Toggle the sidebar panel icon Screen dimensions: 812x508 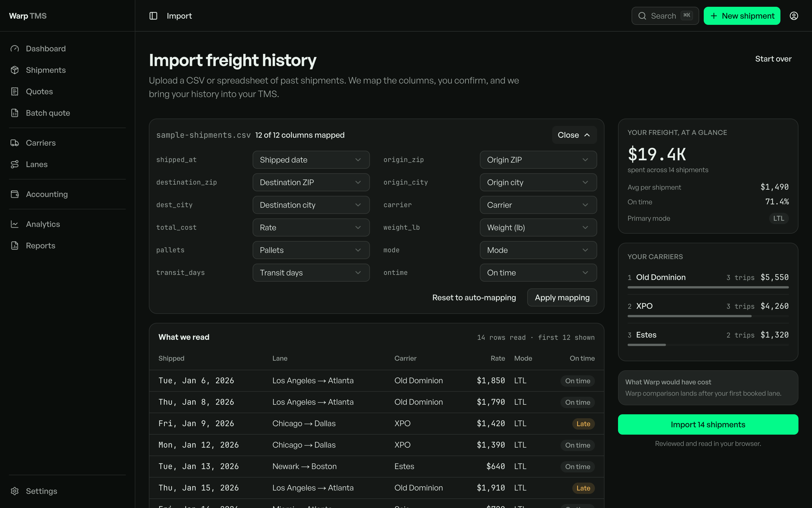(x=153, y=16)
